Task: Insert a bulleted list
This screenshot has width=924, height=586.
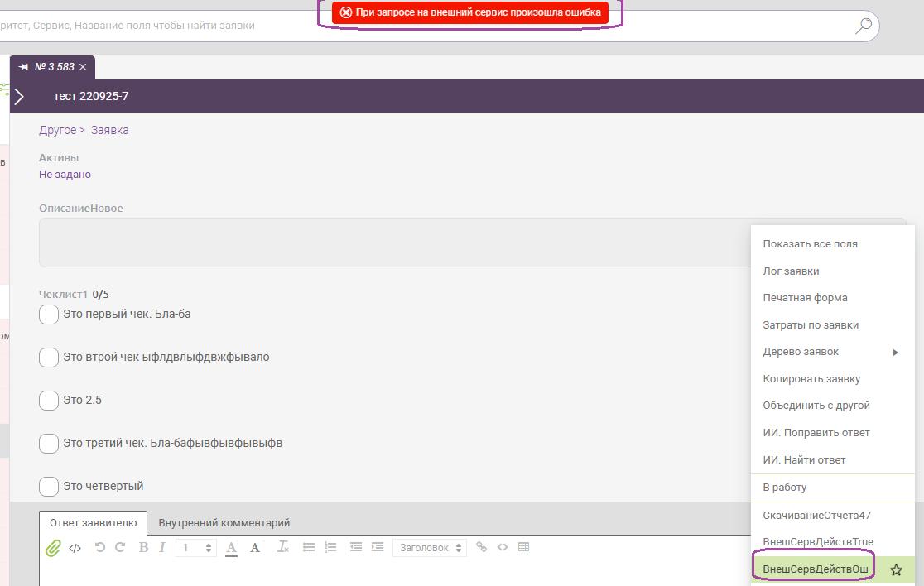Action: (x=309, y=547)
